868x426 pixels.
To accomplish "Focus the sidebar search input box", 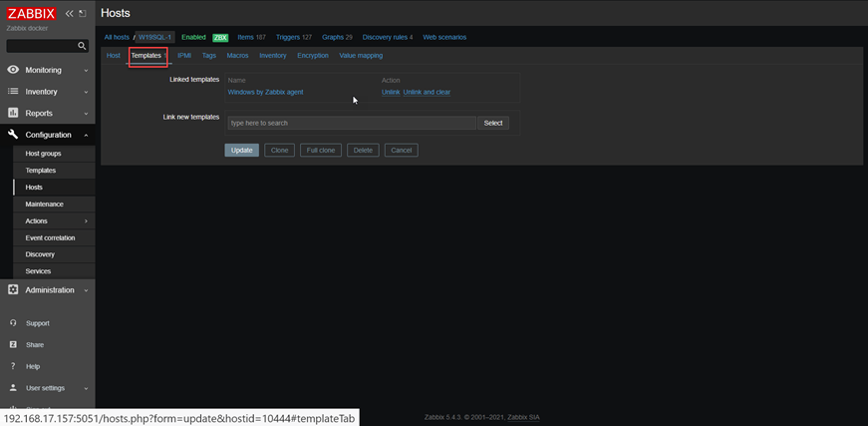I will 42,46.
